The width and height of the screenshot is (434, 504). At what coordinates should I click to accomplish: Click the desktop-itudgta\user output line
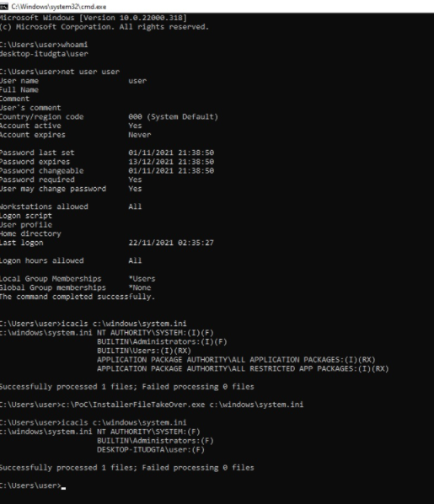(x=44, y=54)
